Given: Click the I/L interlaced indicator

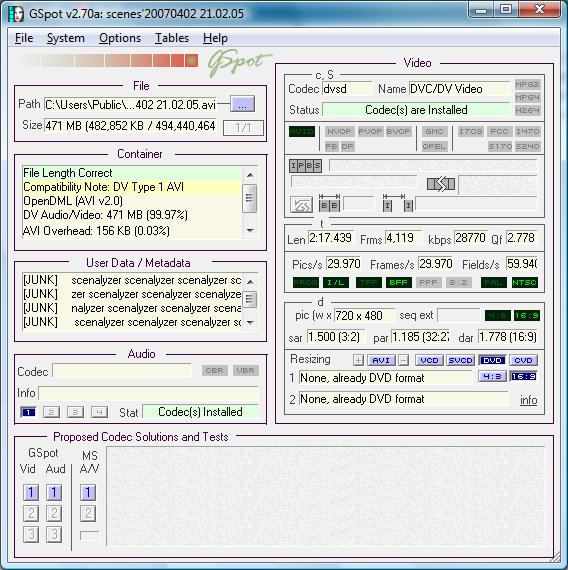Looking at the screenshot, I should click(336, 282).
